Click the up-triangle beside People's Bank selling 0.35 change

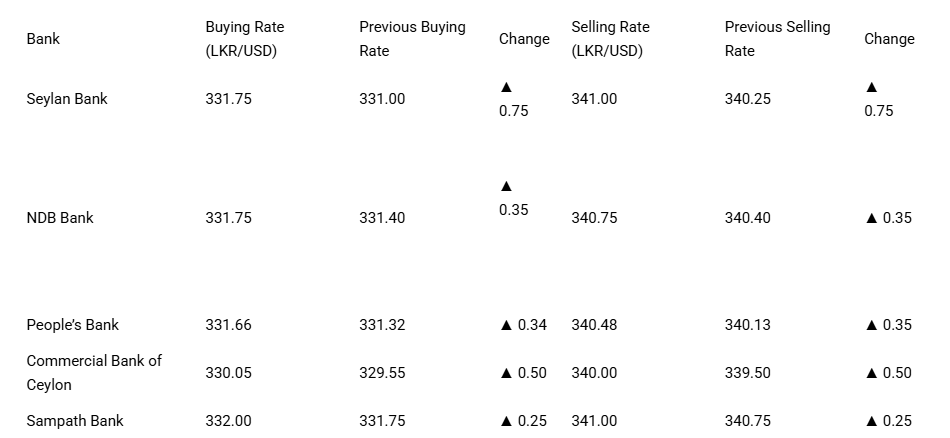[x=872, y=325]
